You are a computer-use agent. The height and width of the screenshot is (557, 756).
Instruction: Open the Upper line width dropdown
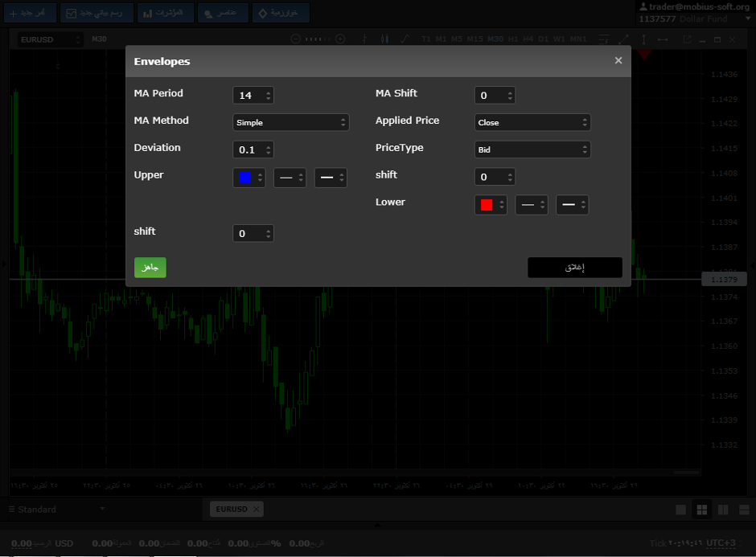(x=331, y=178)
